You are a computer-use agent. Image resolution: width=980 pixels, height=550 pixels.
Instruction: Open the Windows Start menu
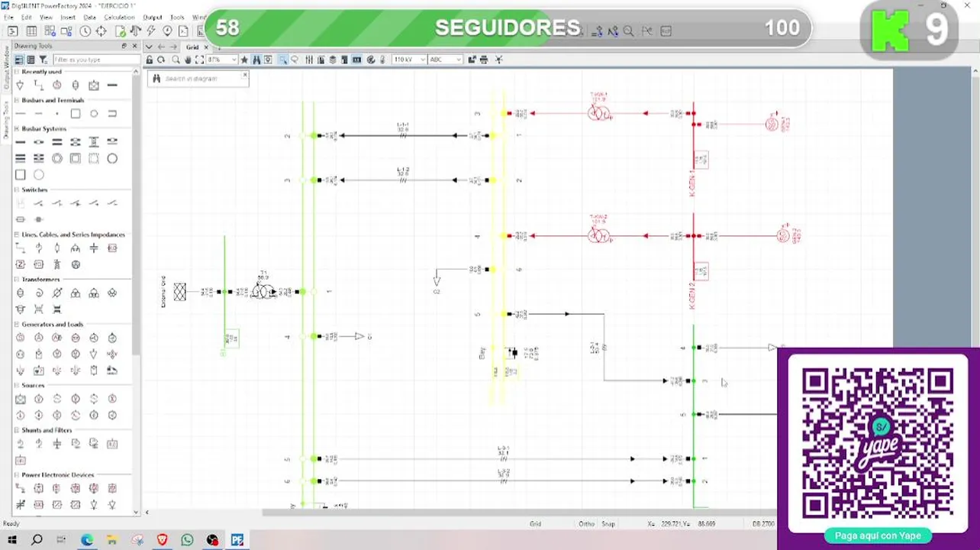coord(12,540)
